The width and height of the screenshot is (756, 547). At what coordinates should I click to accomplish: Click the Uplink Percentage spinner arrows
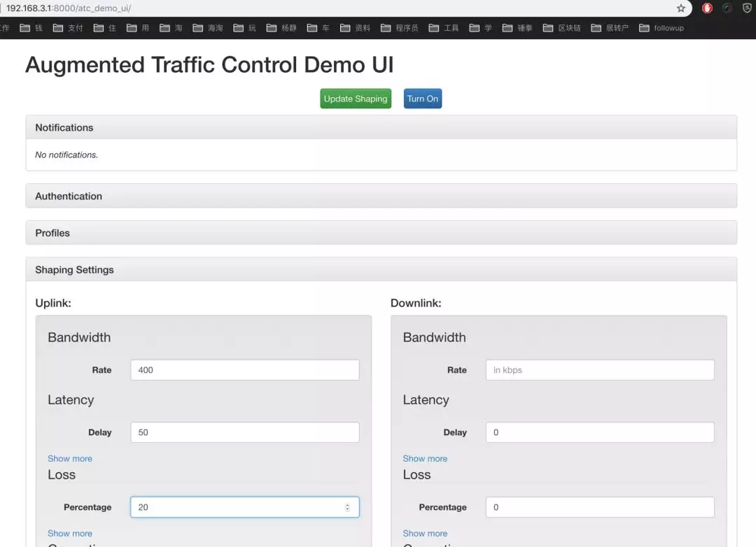347,507
